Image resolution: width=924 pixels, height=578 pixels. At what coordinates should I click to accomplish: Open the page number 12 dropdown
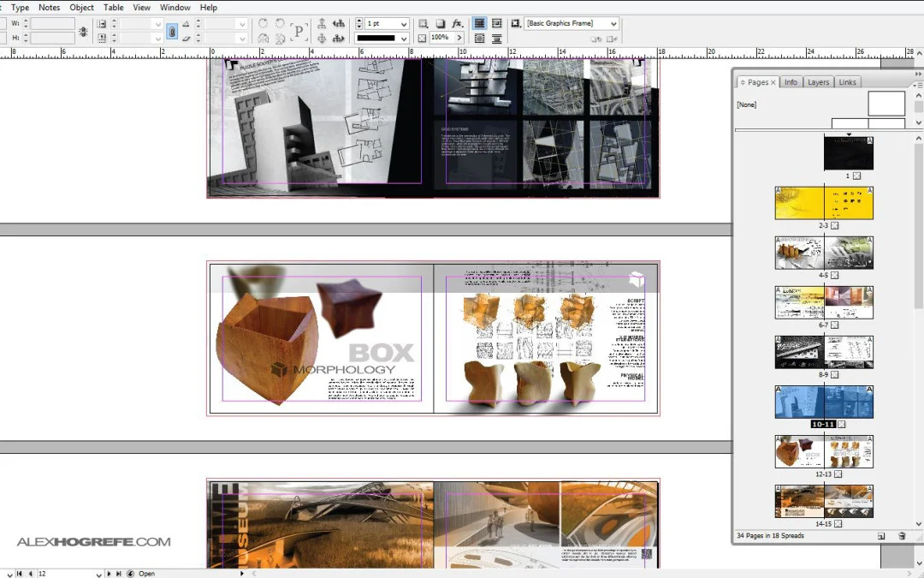(x=98, y=574)
